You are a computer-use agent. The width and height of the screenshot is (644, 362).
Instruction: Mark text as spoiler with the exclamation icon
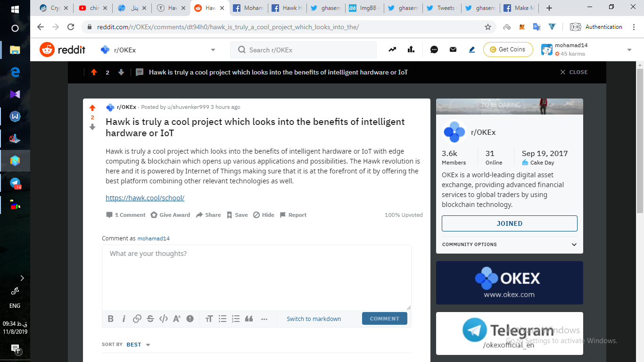click(190, 319)
